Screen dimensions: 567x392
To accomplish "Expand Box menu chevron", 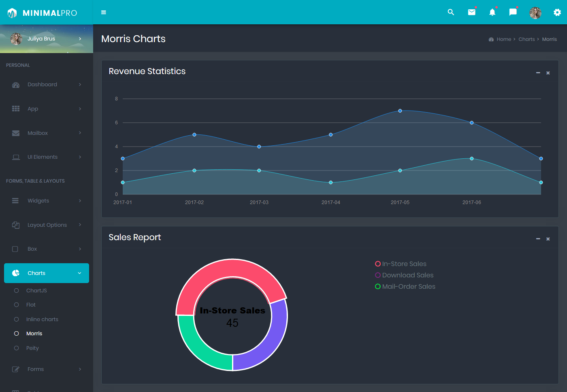I will tap(80, 249).
